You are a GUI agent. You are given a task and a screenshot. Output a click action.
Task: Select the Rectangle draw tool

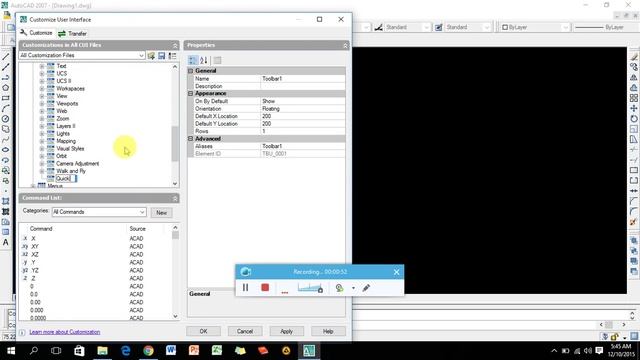[6, 98]
